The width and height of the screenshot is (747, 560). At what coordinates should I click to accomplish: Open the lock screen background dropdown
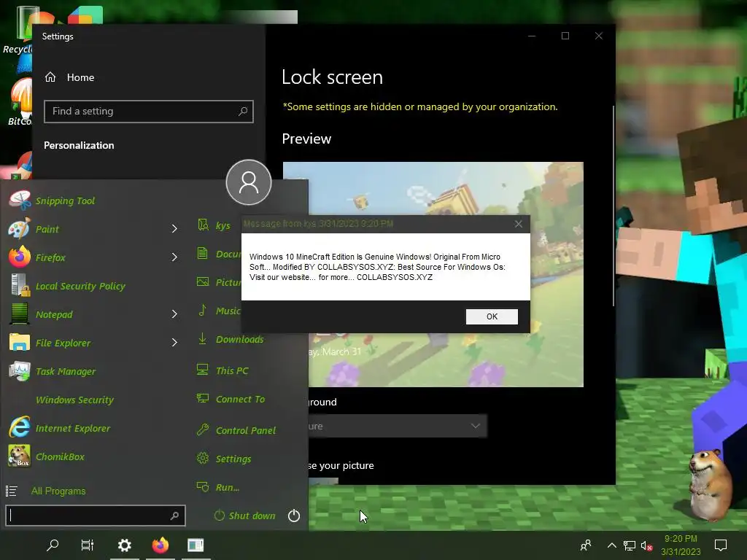(398, 426)
